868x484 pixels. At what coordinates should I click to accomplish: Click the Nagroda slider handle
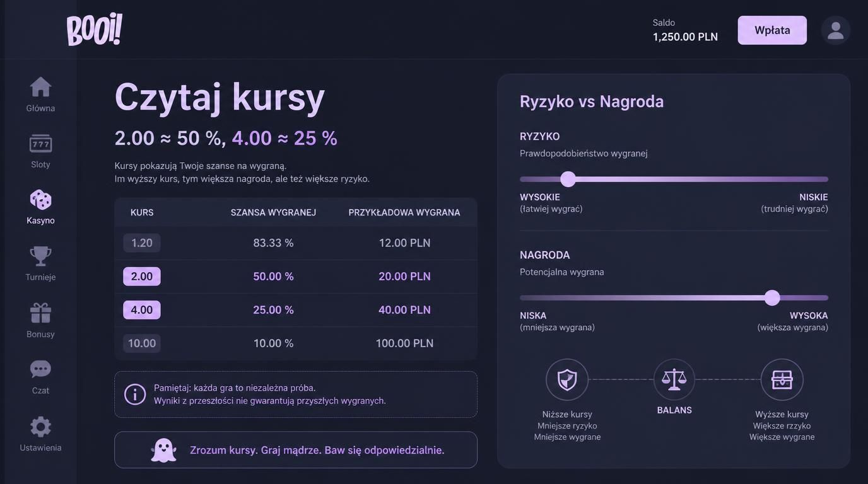click(772, 298)
